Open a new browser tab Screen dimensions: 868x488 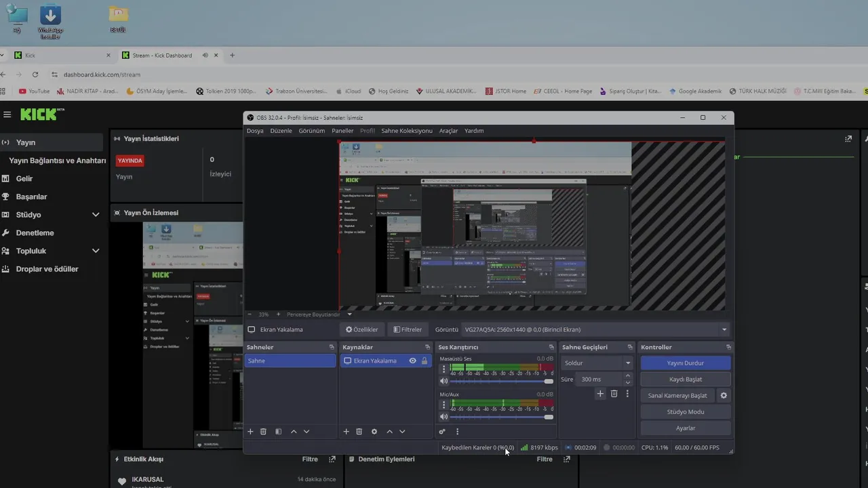(232, 55)
